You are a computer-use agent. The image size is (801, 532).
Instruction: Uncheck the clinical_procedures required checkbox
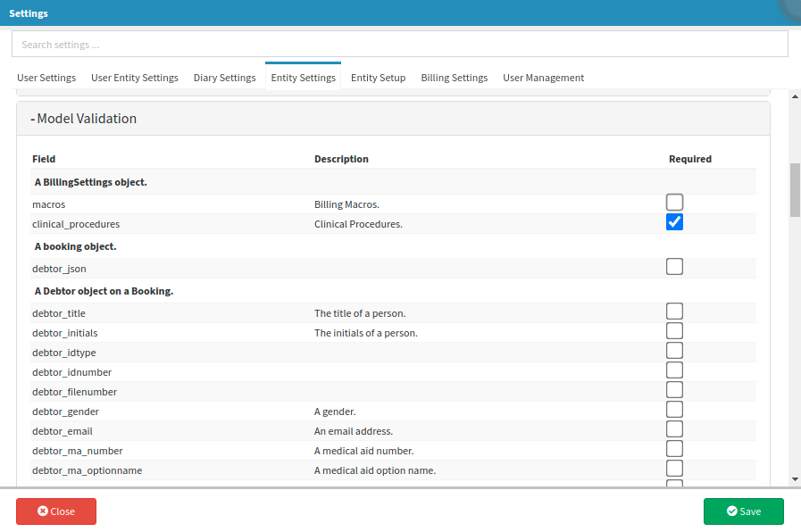(674, 222)
